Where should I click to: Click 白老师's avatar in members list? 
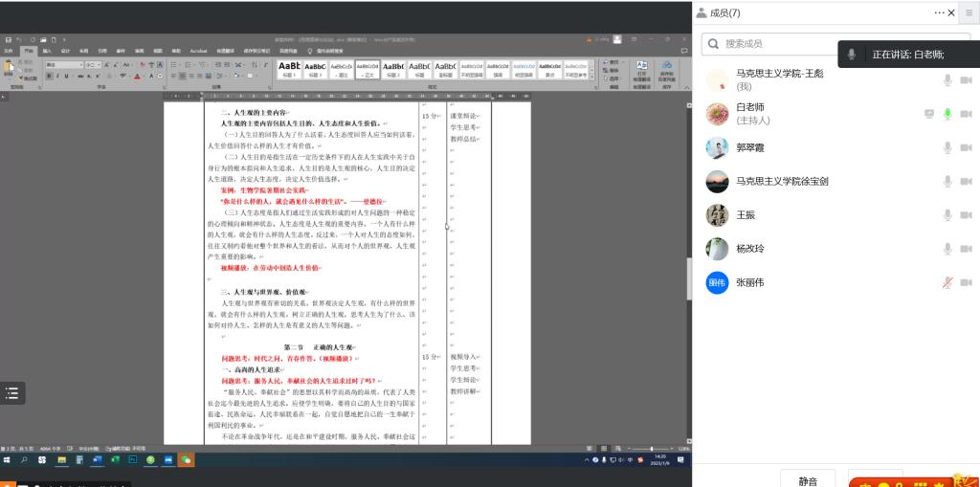click(718, 114)
